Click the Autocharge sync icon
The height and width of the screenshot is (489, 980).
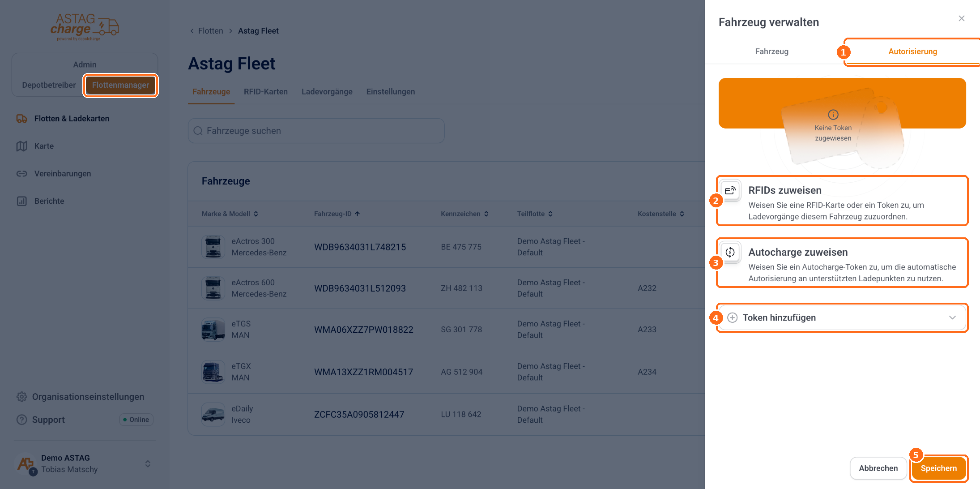coord(730,252)
